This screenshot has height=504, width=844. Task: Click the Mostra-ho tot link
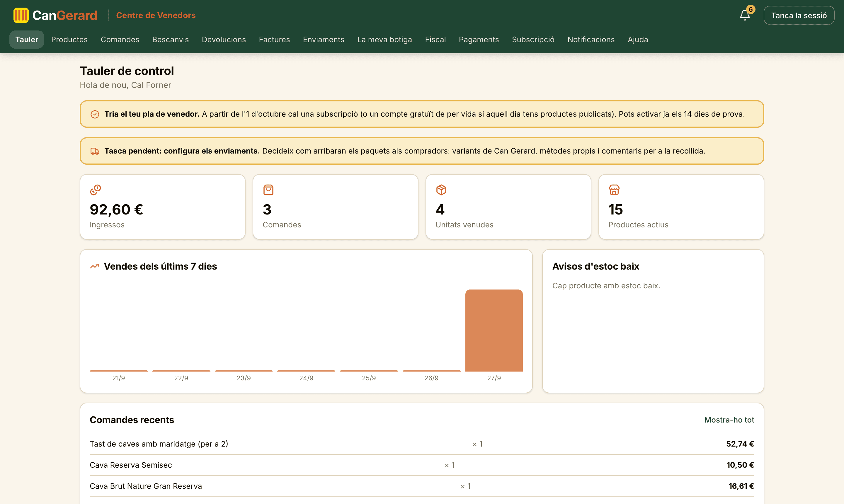pos(729,420)
